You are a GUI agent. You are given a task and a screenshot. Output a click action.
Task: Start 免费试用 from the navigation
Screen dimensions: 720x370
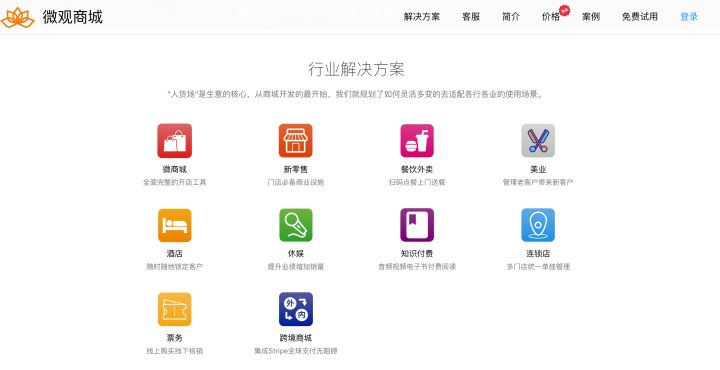click(640, 17)
